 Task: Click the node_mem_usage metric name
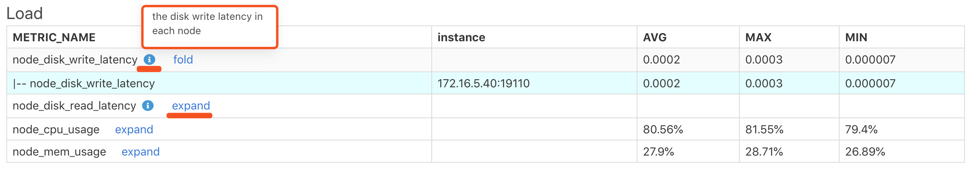(x=59, y=152)
